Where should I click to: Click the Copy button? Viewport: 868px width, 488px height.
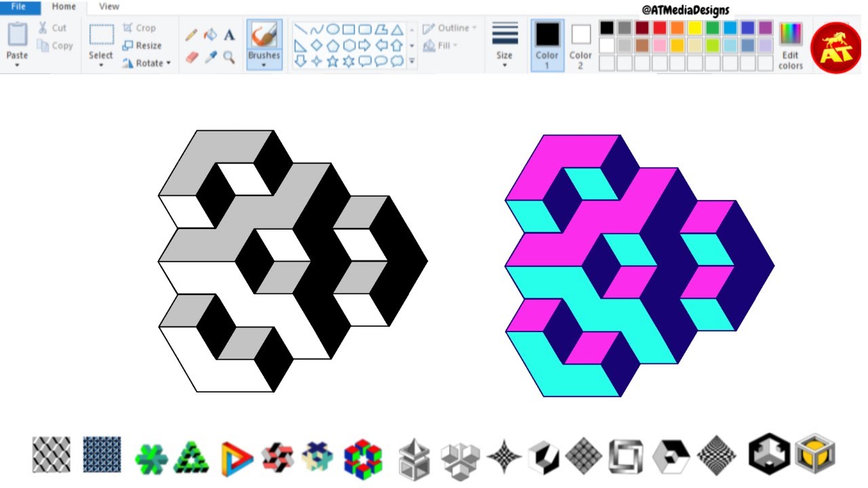(x=55, y=45)
